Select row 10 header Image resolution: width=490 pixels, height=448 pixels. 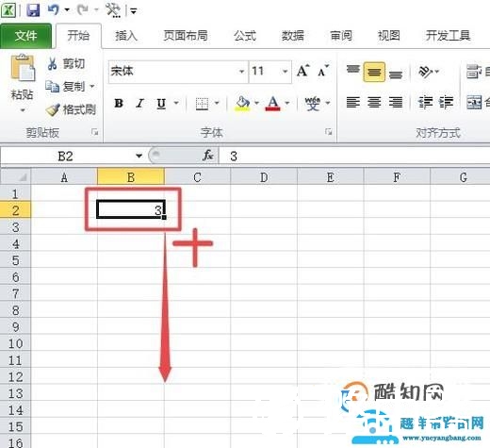click(x=15, y=343)
